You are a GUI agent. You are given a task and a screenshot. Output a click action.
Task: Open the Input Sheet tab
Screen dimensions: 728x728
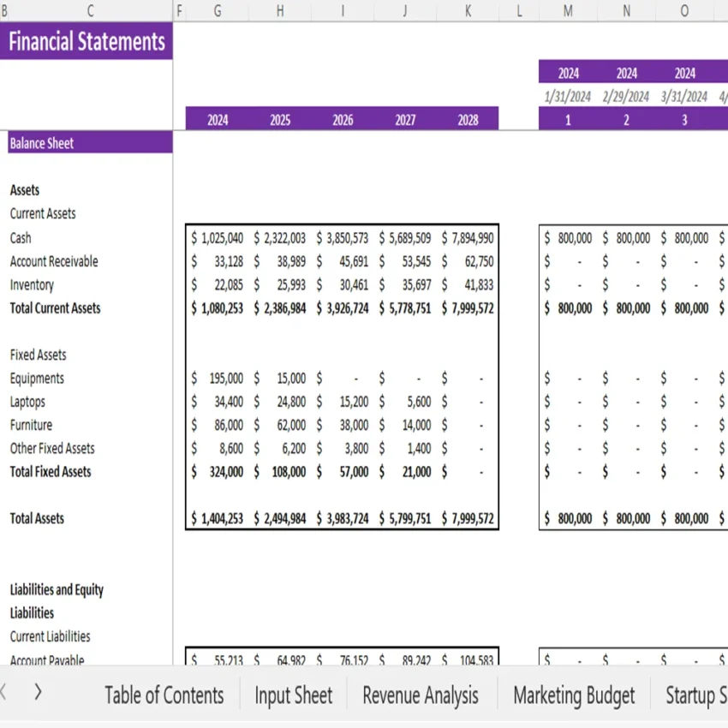pos(293,695)
